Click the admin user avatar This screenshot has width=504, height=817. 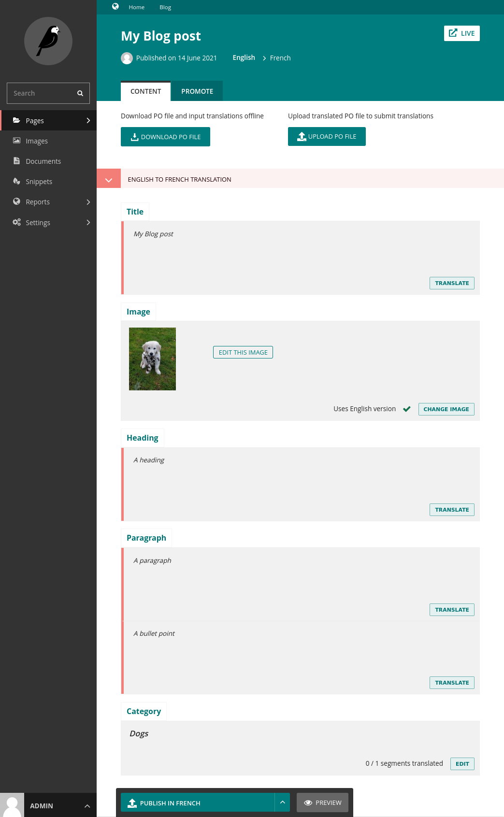[12, 805]
